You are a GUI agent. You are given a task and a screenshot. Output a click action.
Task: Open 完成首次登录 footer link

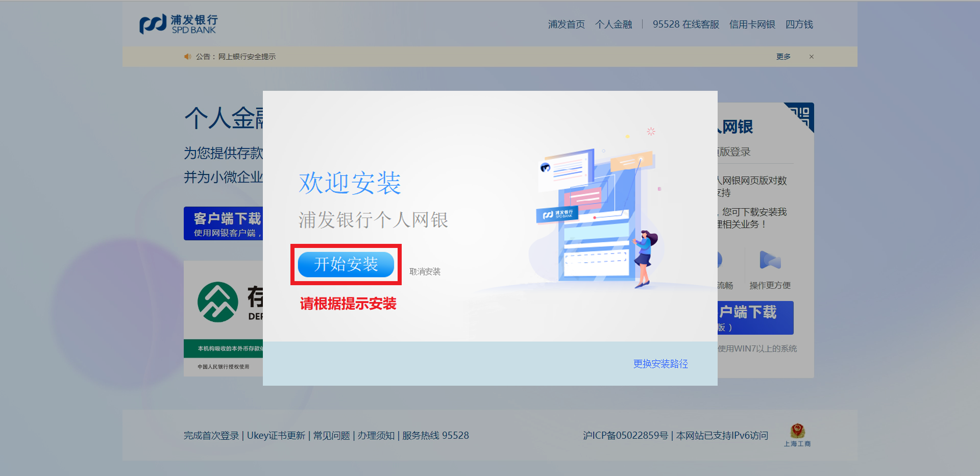click(211, 436)
